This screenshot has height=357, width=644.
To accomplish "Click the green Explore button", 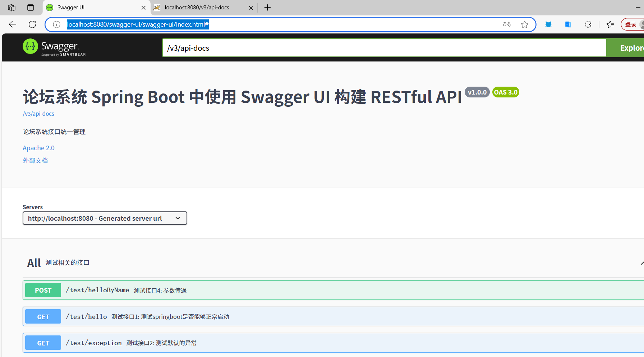I will point(625,48).
